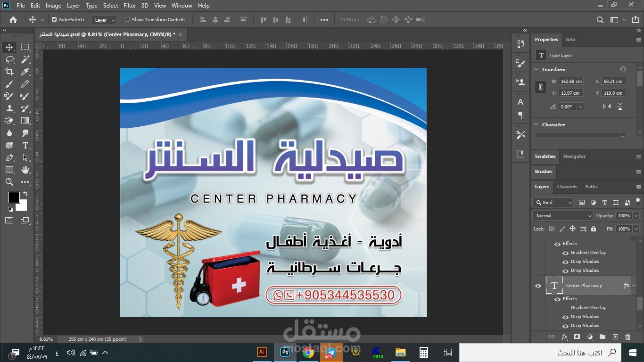Reset the transform with the undo arrow
The image size is (644, 362).
(x=623, y=69)
